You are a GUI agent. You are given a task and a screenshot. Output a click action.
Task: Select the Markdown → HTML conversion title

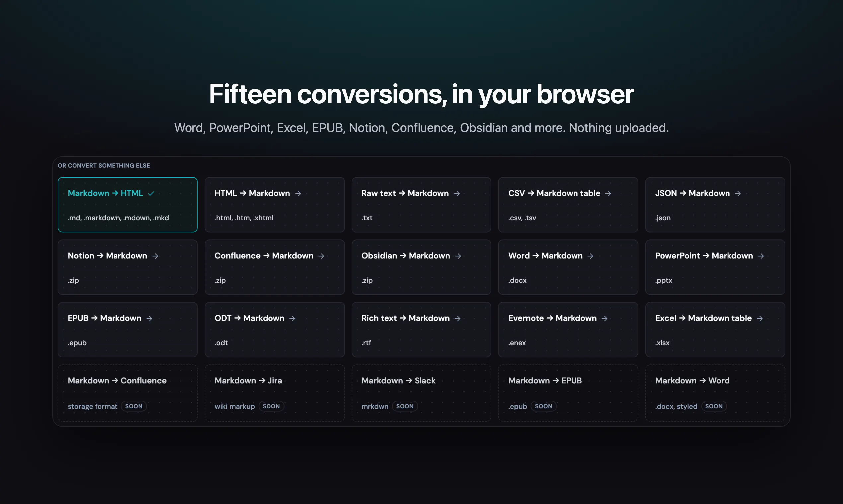(106, 193)
